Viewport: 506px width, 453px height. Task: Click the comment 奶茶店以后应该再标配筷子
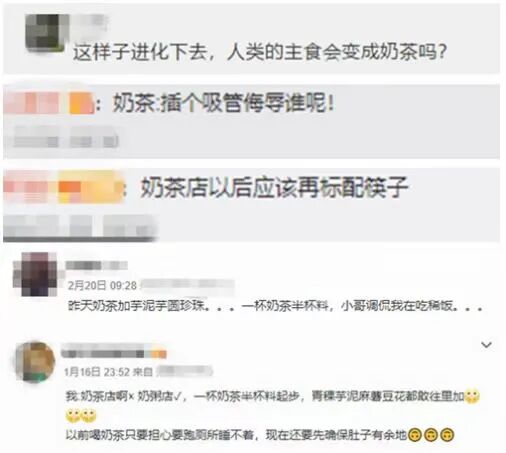pos(274,187)
